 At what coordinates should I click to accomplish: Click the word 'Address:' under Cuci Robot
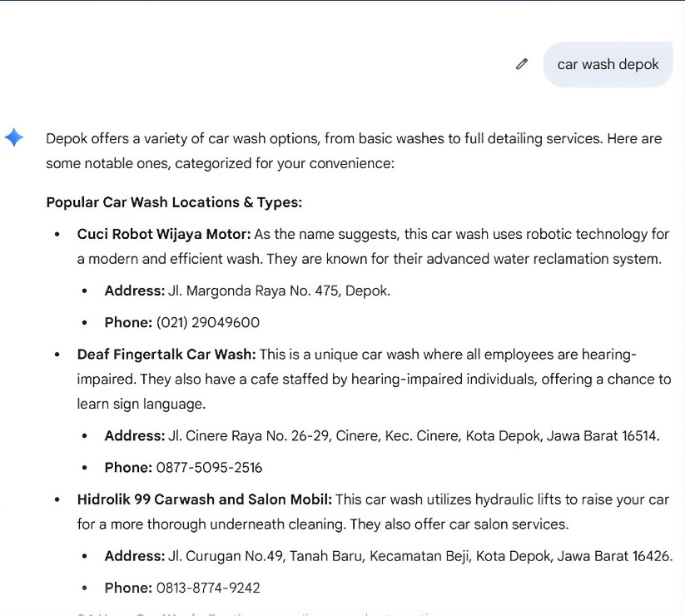point(135,291)
